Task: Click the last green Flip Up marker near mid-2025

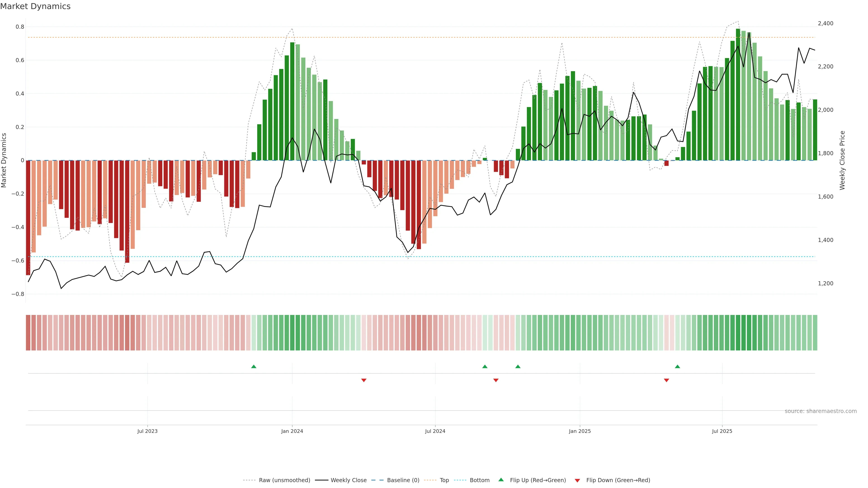Action: click(x=677, y=366)
